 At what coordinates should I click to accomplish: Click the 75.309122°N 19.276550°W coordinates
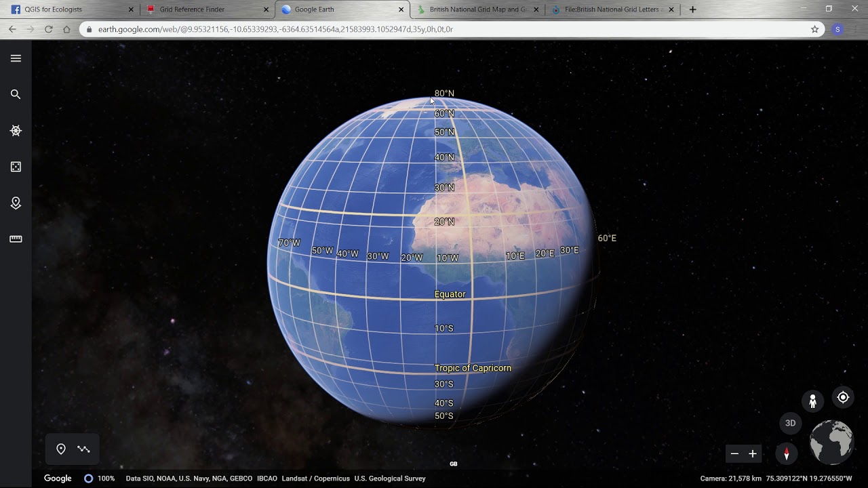point(809,479)
